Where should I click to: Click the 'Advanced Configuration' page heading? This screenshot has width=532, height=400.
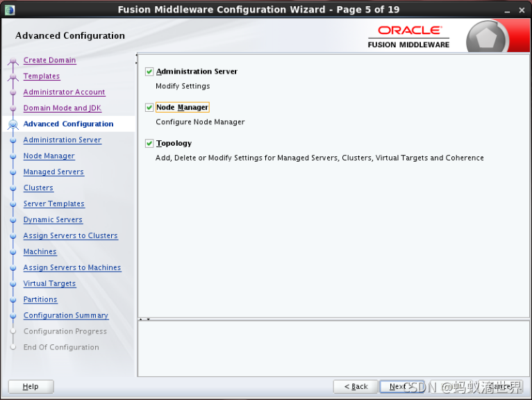tap(70, 35)
